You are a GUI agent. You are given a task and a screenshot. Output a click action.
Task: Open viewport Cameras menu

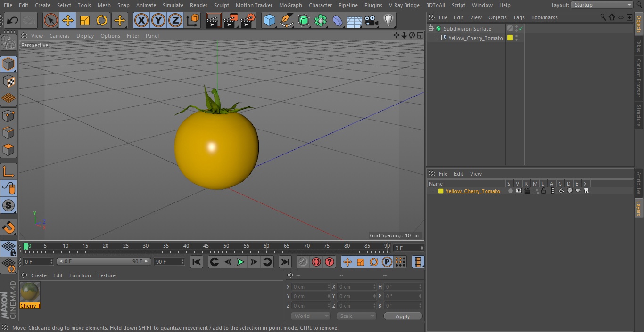59,36
